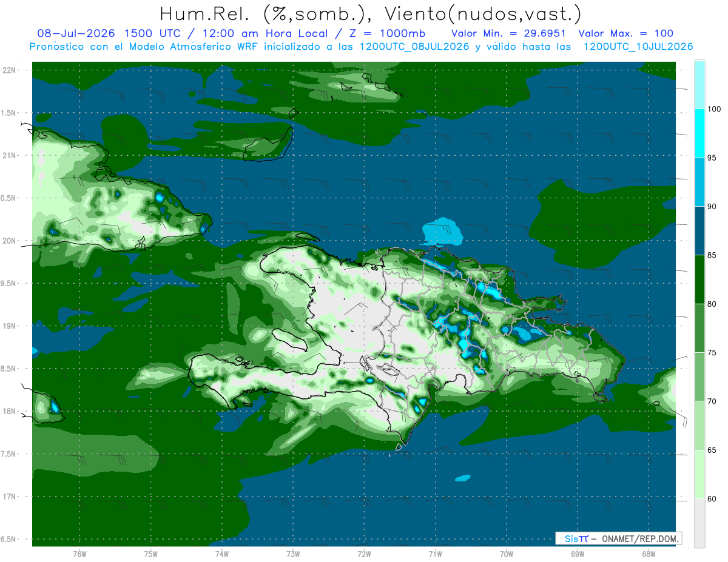This screenshot has height=562, width=728.
Task: Click the '22N' latitude label
Action: (9, 70)
